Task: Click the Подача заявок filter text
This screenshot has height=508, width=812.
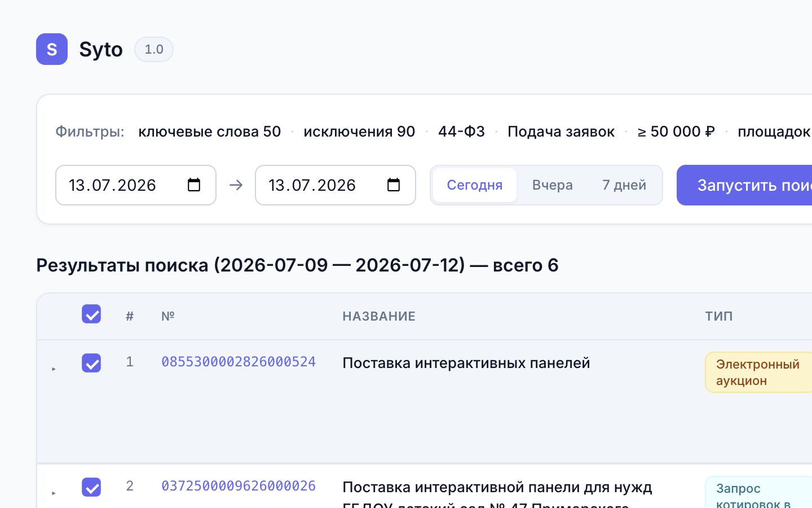Action: 561,132
